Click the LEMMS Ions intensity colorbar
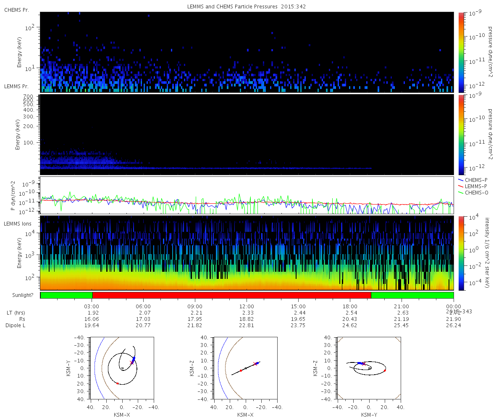The width and height of the screenshot is (504, 420). pos(461,253)
